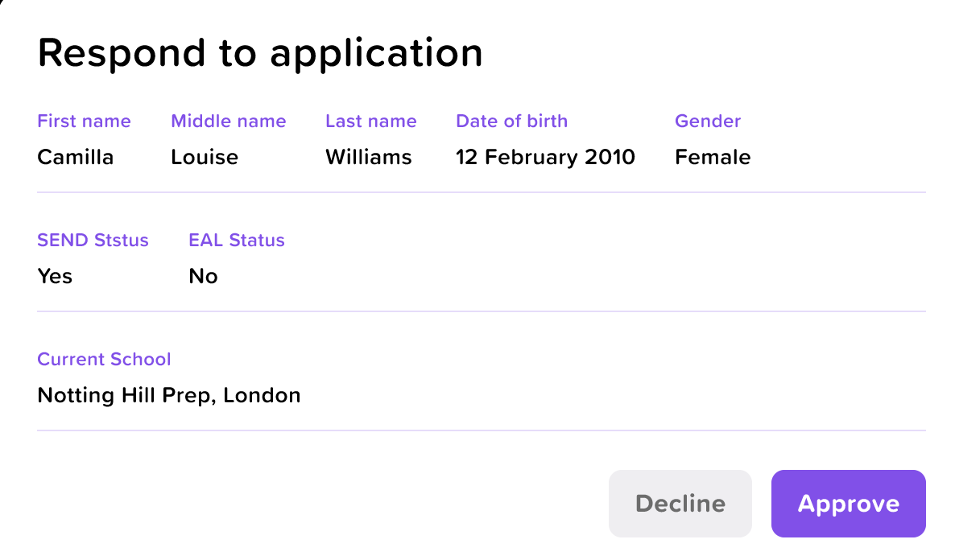Image resolution: width=955 pixels, height=560 pixels.
Task: Click the EAL Status label
Action: (x=236, y=241)
